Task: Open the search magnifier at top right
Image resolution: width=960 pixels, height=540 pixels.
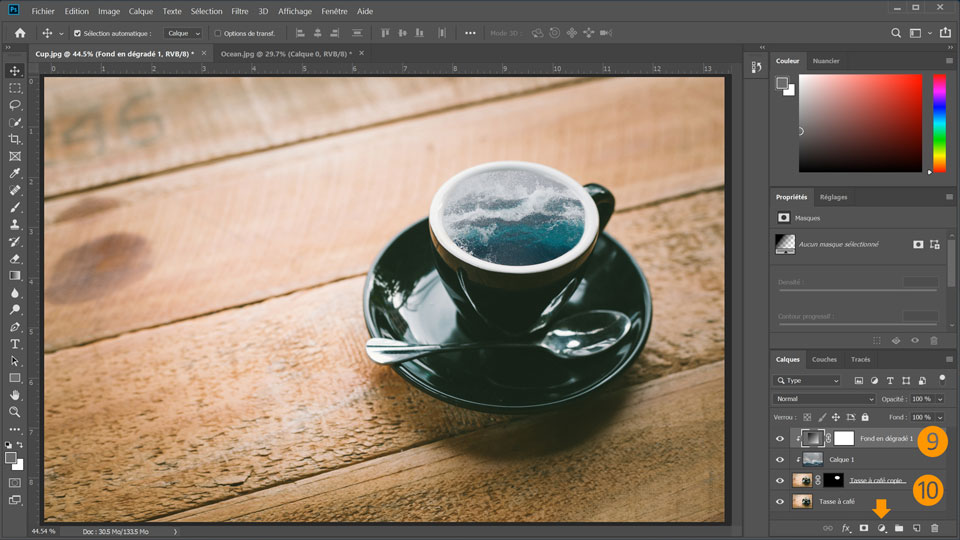Action: click(896, 33)
